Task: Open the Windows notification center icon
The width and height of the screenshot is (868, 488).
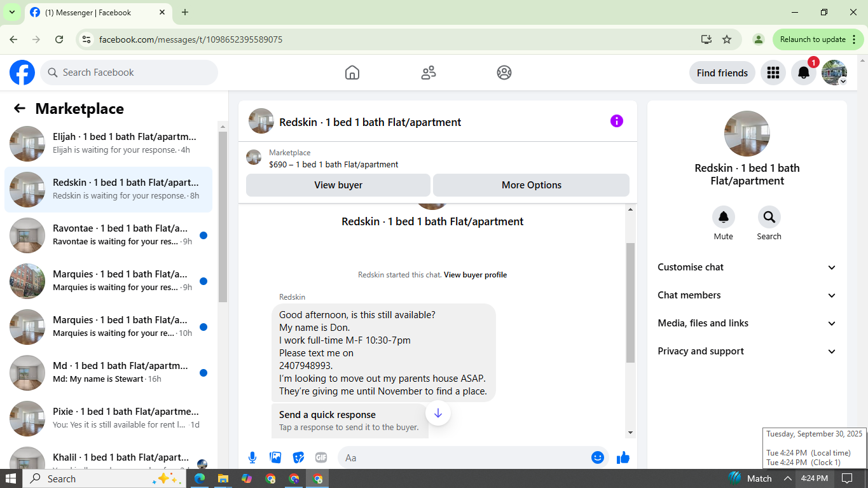Action: 847,478
